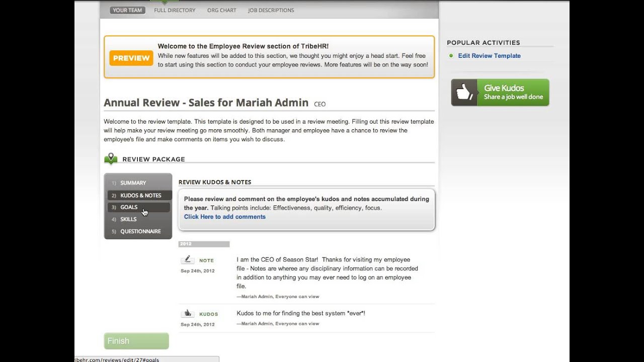Open the Edit Review Template link
644x362 pixels.
click(x=489, y=56)
